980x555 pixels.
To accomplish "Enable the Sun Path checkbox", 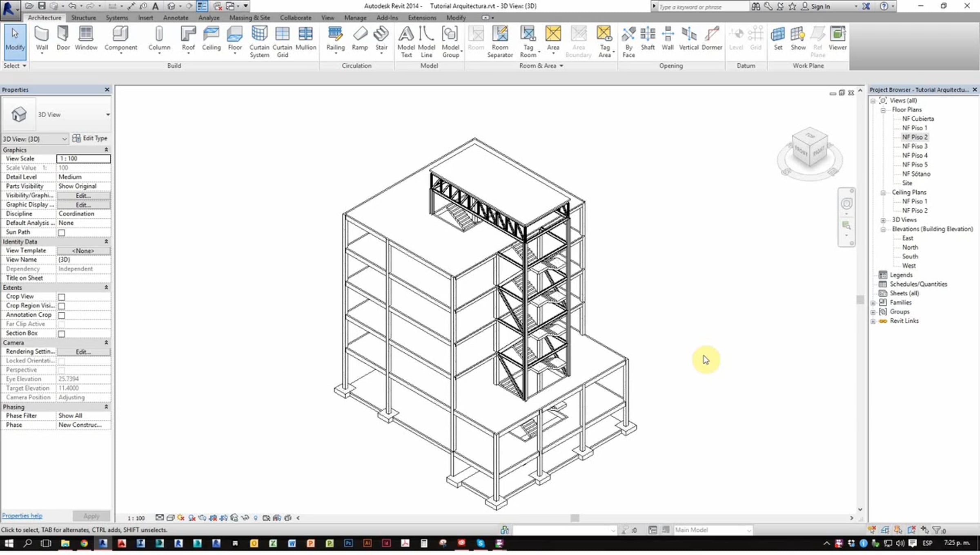I will (x=61, y=233).
